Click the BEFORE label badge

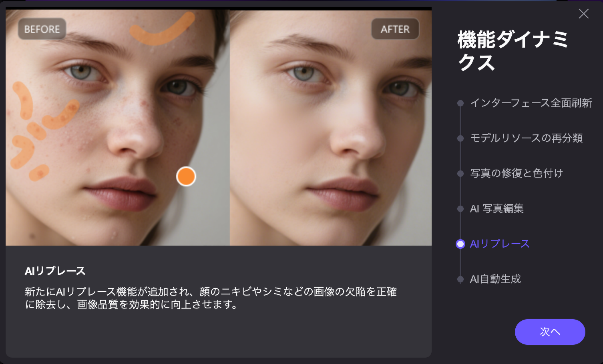pos(42,29)
